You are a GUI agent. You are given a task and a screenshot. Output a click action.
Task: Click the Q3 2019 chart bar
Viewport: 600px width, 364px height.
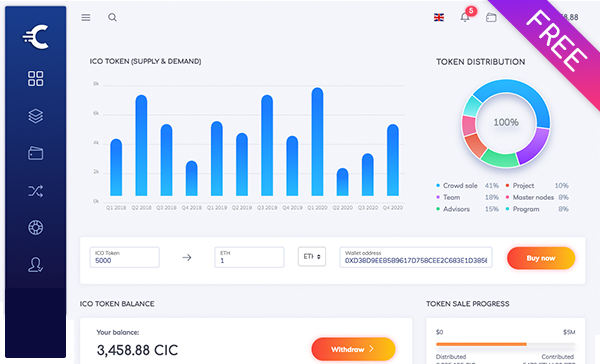[x=267, y=145]
